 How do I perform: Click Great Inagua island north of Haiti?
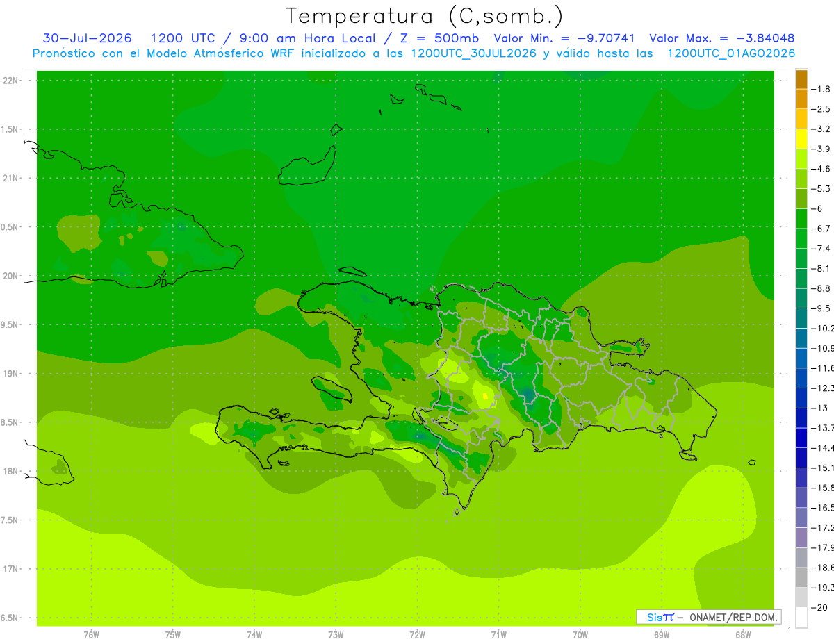pyautogui.click(x=307, y=166)
